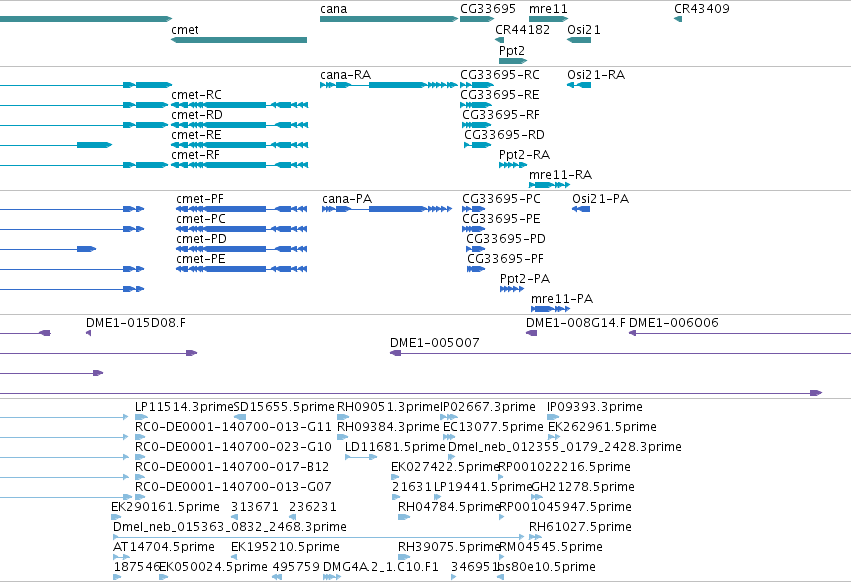Click the CG33695-PC protein glyph
Image resolution: width=851 pixels, height=582 pixels.
473,209
